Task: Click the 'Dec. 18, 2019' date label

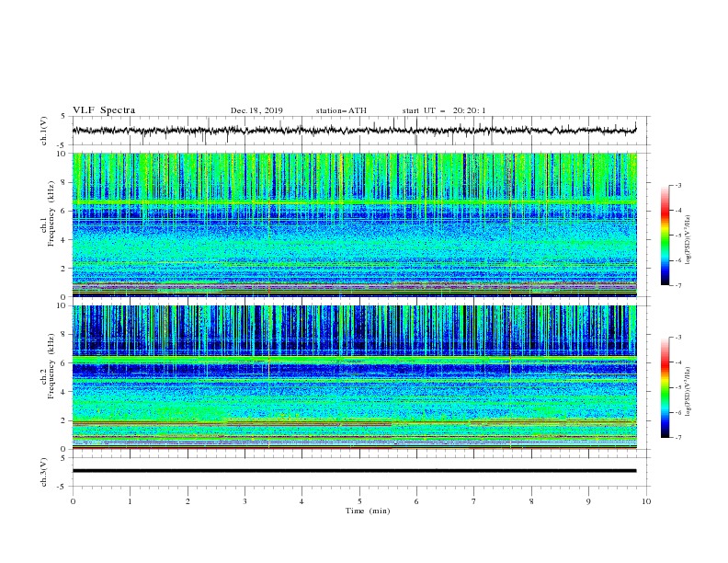Action: 256,110
